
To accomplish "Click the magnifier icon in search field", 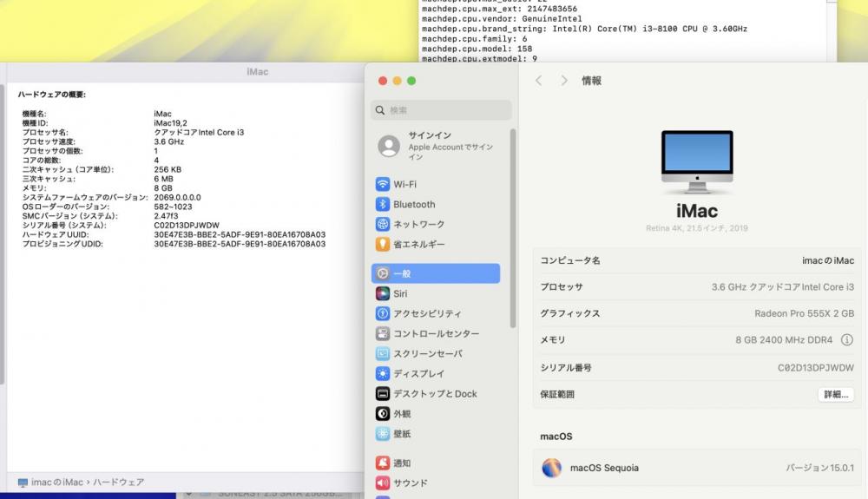I will [x=380, y=110].
